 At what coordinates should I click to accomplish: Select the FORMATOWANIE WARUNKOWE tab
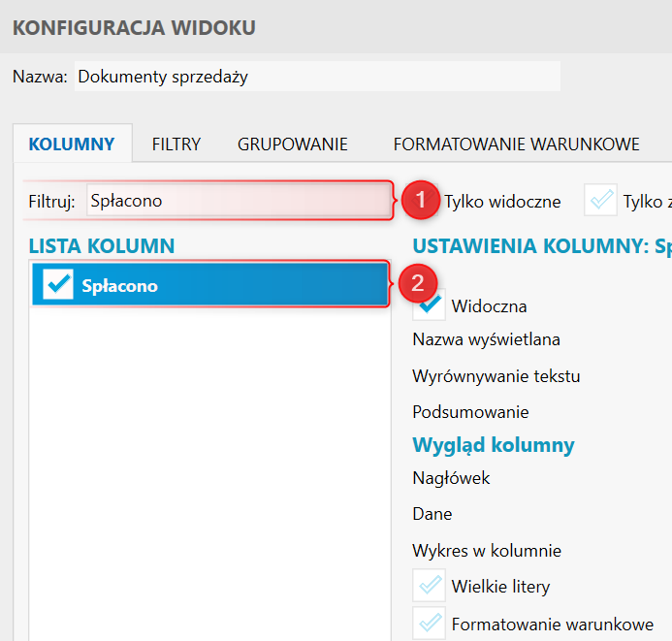coord(516,144)
